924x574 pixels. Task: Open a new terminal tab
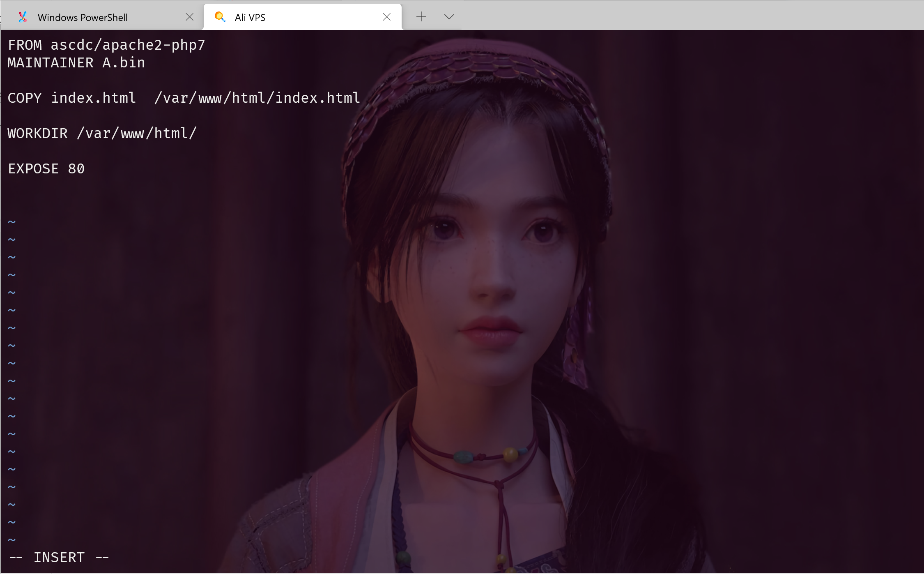pos(421,17)
